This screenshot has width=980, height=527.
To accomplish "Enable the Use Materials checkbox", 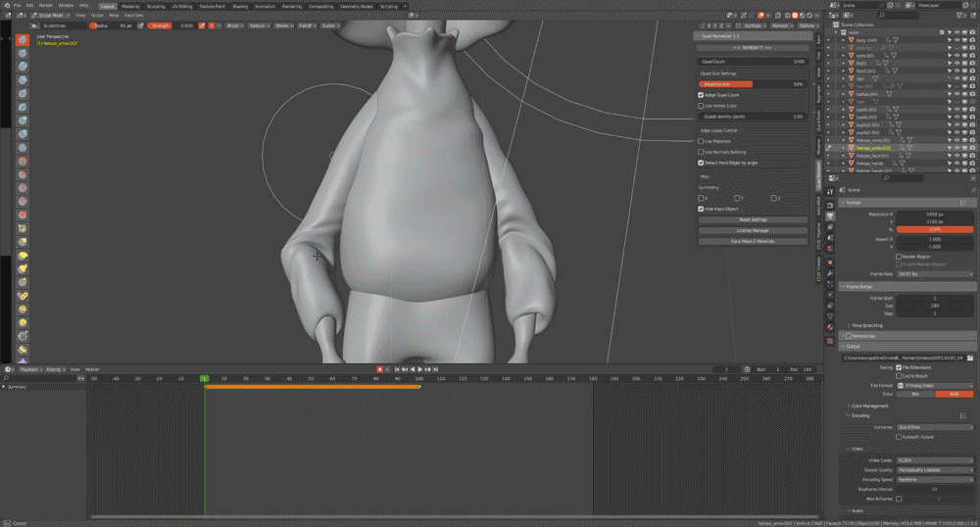I will [x=701, y=141].
